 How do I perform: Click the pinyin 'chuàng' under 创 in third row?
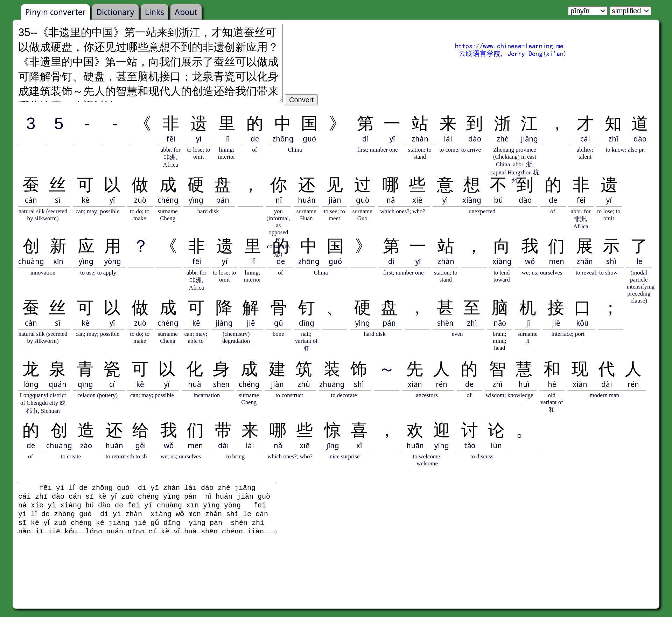pos(31,262)
